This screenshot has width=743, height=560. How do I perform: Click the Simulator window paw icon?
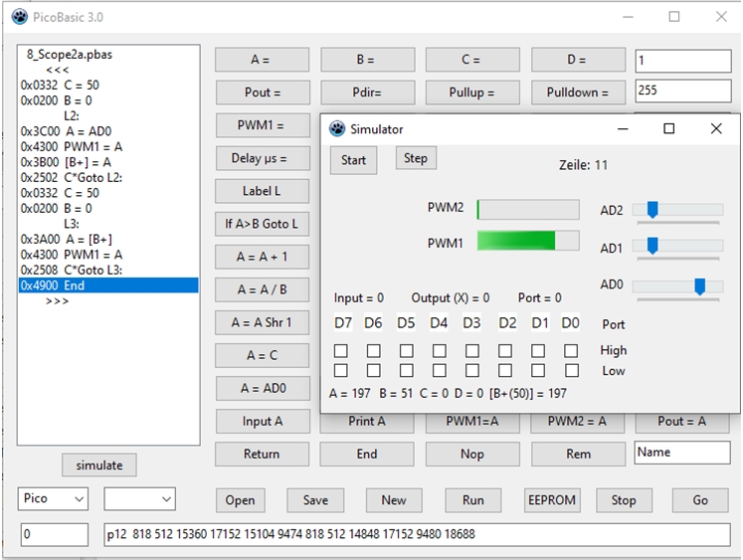337,129
